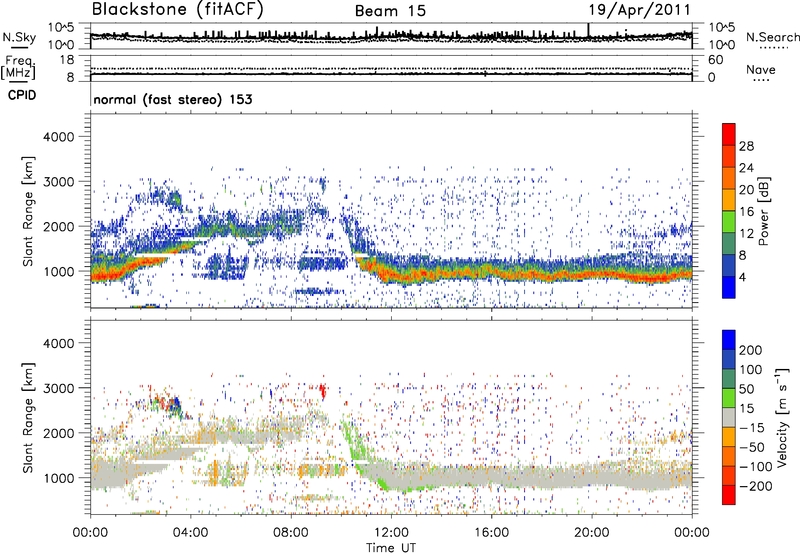Screen dimensions: 800x554
Task: Click blue bottom segment of power colorbar
Action: 729,287
